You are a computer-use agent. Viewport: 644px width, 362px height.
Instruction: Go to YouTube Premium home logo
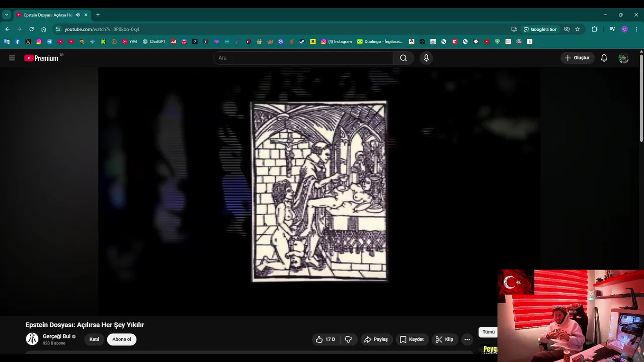41,58
